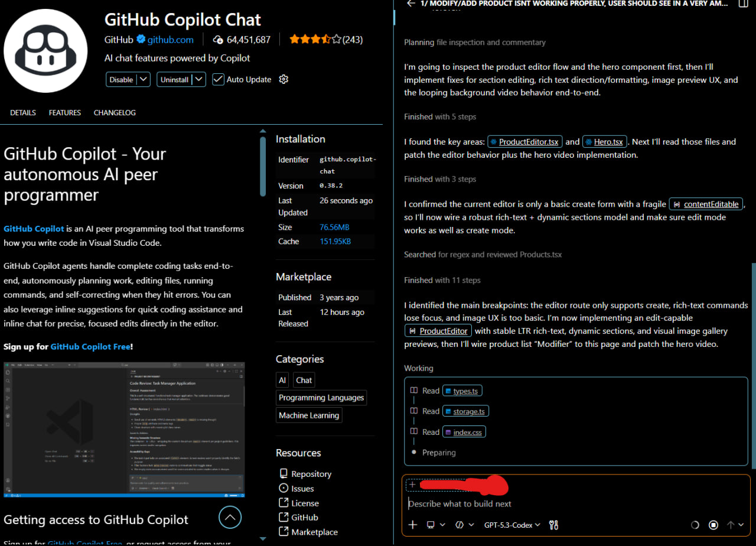Viewport: 756px width, 546px height.
Task: Open the ProductEditor.tsx file link
Action: point(526,142)
